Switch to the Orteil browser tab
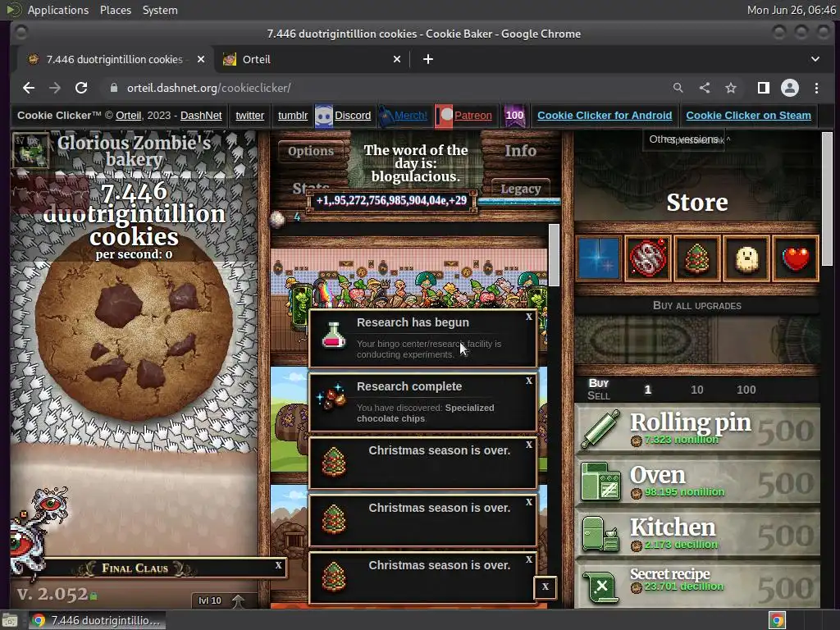Screen dimensions: 840x630 313,59
